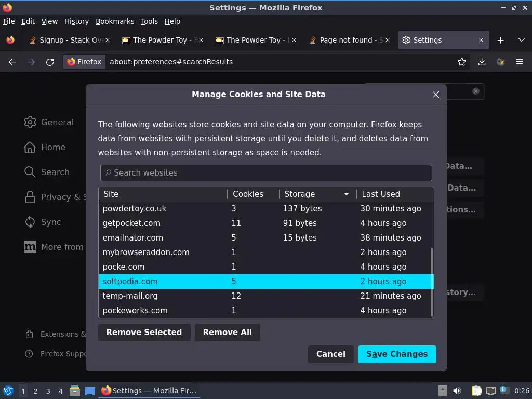Click Save Changes button
532x399 pixels.
click(397, 354)
